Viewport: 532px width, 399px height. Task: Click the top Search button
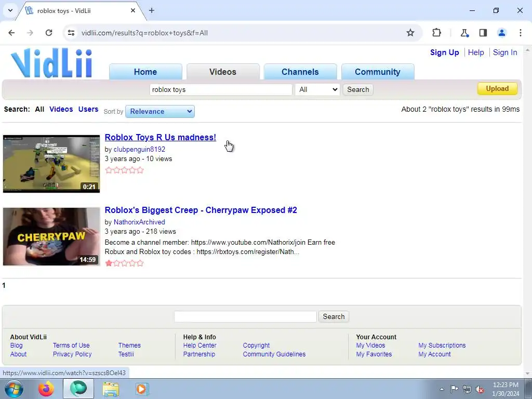[x=358, y=89]
